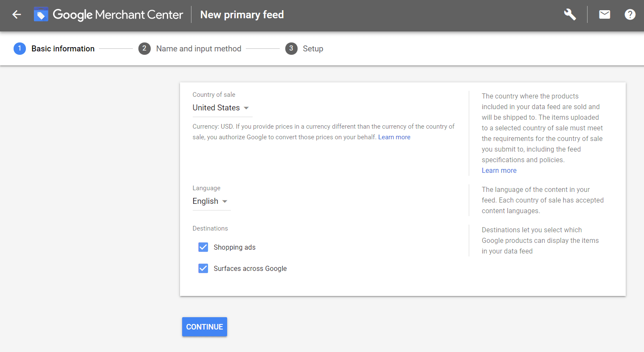Open Learn more link in country description
This screenshot has height=352, width=644.
[499, 170]
